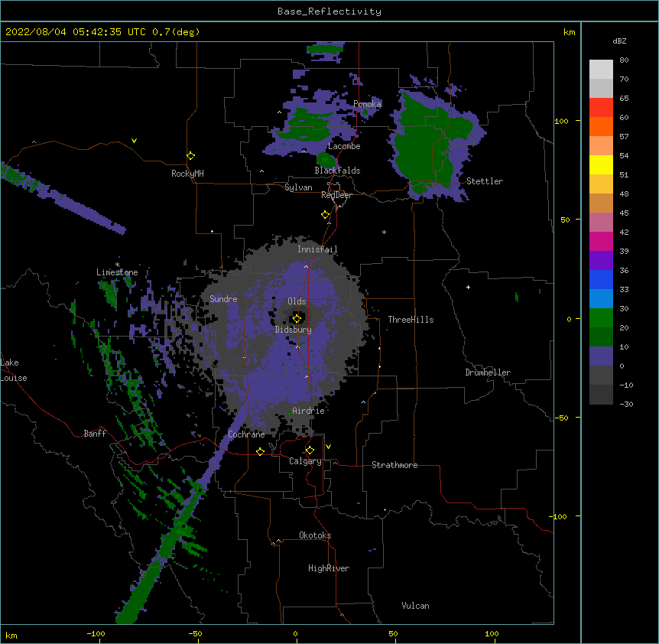Click the dBZ legend heading
Viewport: 659px width, 644px height.
click(619, 41)
